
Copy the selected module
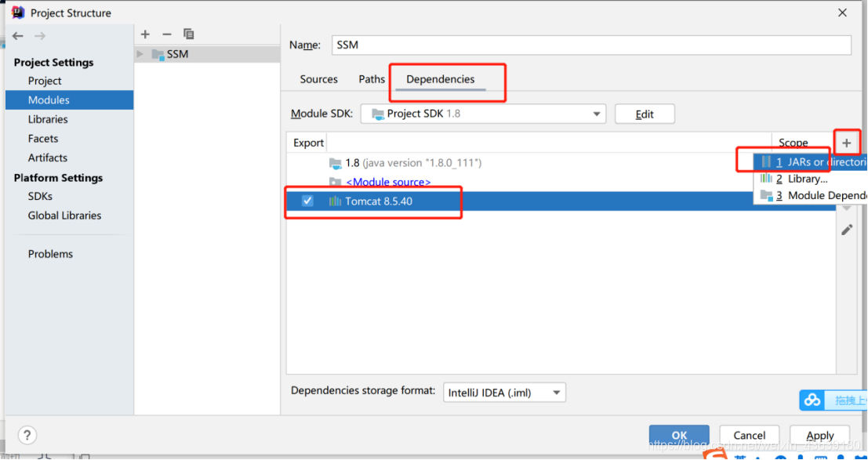tap(189, 34)
